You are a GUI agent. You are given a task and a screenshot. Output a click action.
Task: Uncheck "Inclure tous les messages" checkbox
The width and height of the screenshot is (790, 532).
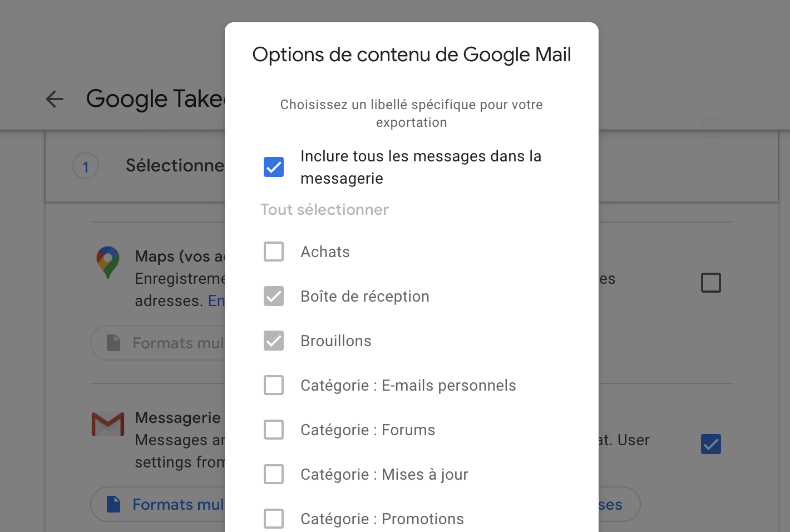pyautogui.click(x=274, y=167)
